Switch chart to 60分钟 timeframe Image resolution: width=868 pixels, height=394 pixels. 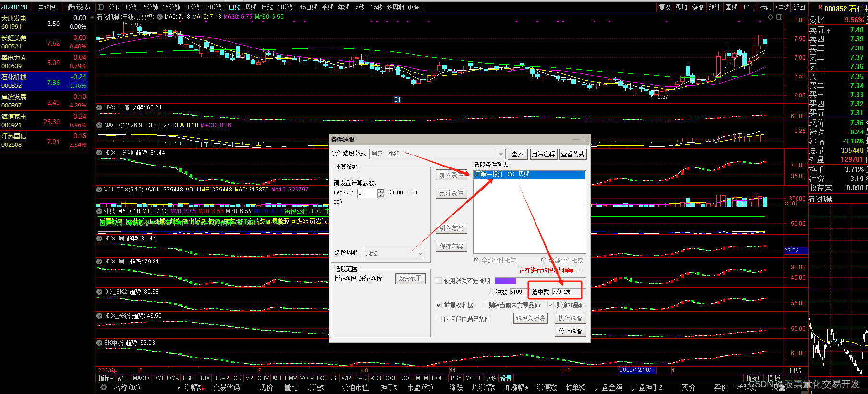215,7
